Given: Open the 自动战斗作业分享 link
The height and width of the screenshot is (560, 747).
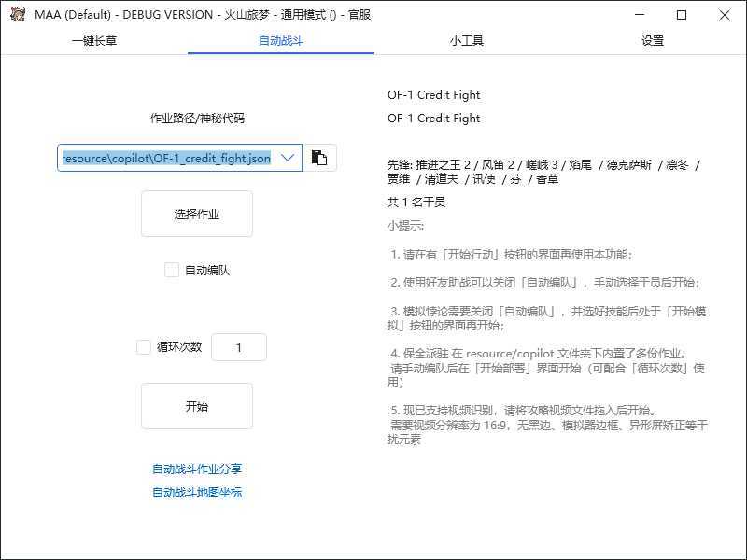Looking at the screenshot, I should coord(196,469).
